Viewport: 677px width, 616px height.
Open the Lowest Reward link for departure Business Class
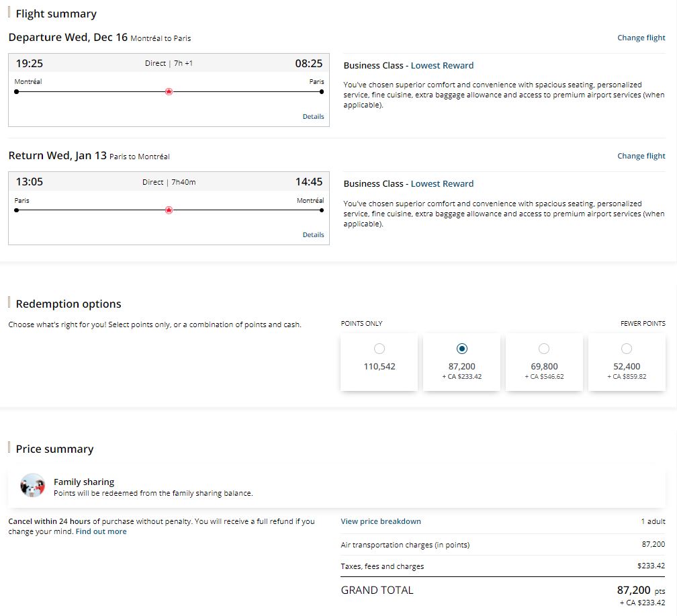point(442,65)
